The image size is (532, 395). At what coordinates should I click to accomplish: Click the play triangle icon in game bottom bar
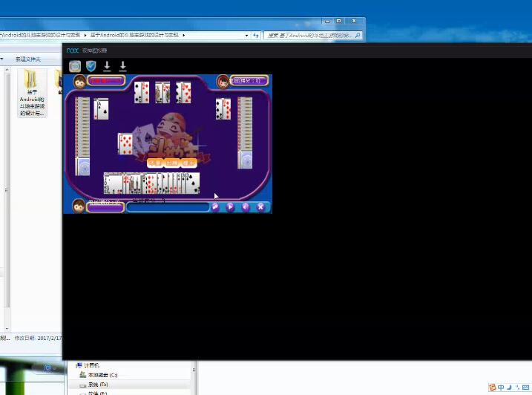pos(230,207)
